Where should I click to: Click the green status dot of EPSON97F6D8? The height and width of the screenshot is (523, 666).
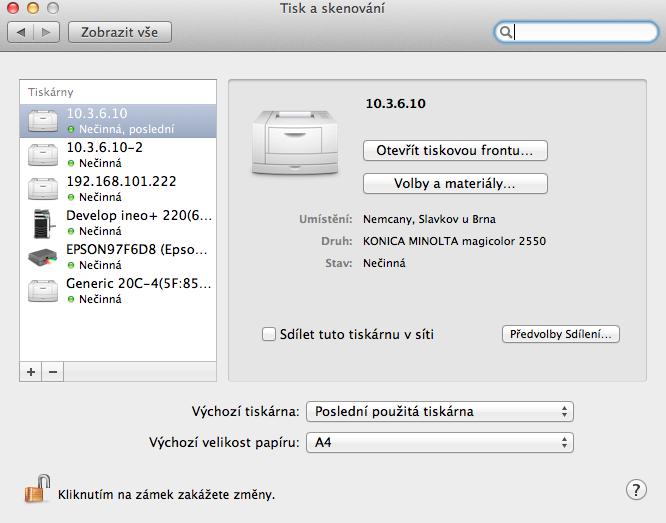(71, 265)
